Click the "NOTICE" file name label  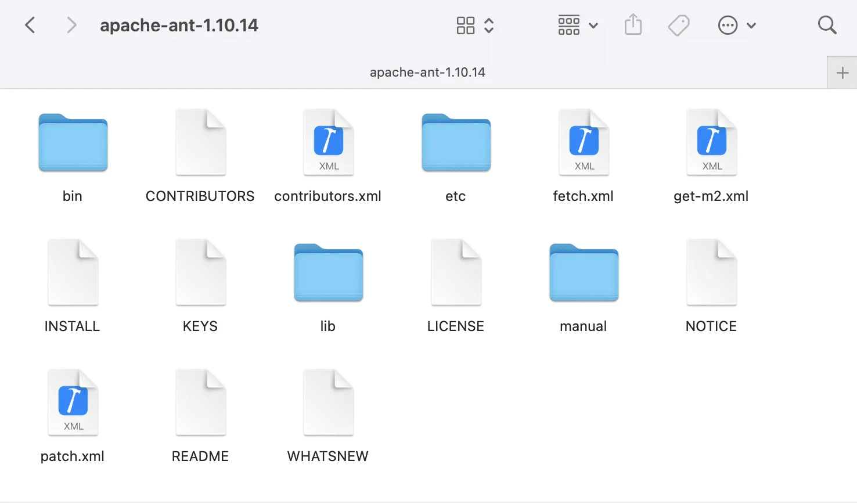pos(711,326)
